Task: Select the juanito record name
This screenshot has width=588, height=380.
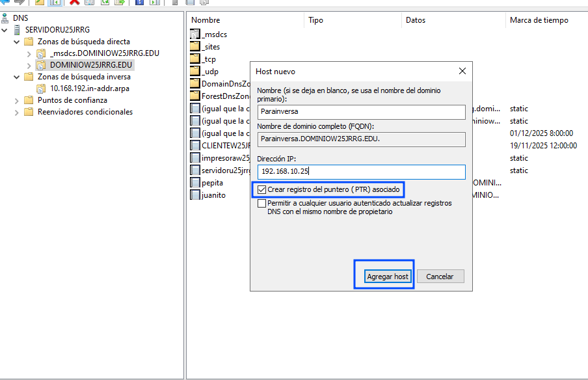Action: (213, 195)
